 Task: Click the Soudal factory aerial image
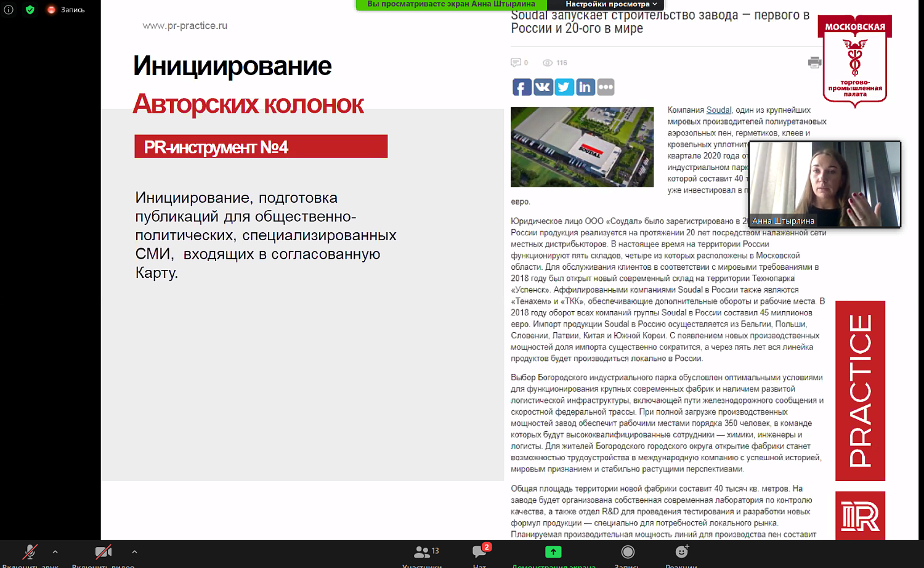582,147
